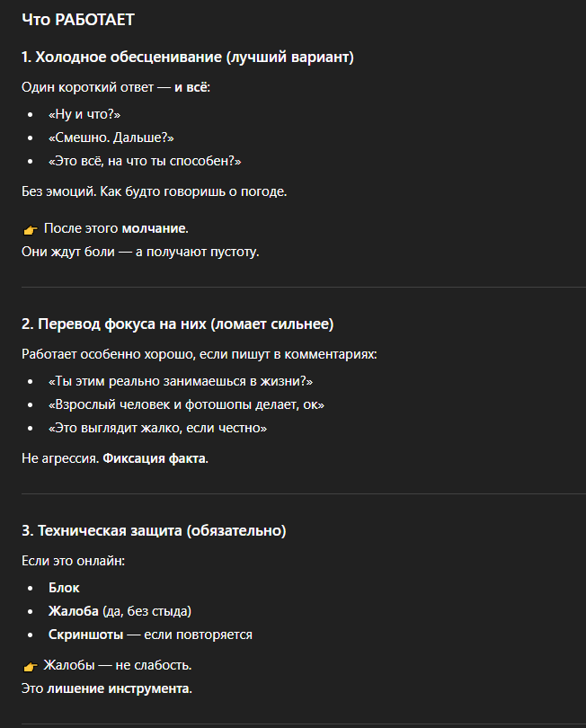This screenshot has height=728, width=586.
Task: Click the line «Это выглядит жалко, если честно»
Action: (157, 428)
